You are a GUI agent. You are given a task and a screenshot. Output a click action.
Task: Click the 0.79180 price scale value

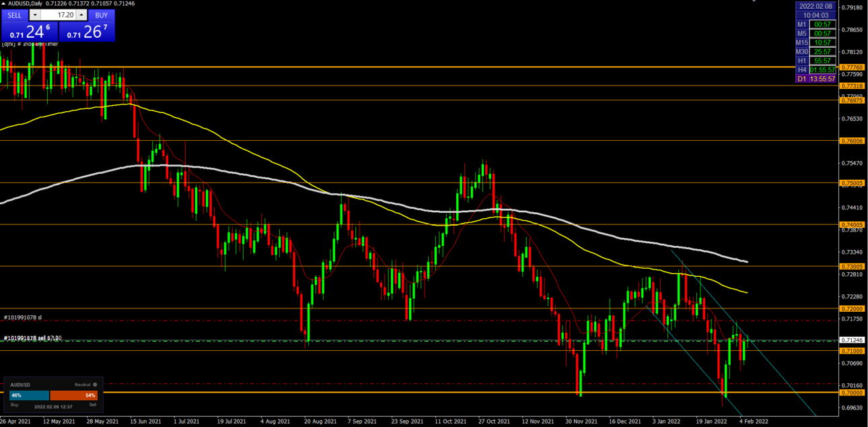[x=853, y=7]
